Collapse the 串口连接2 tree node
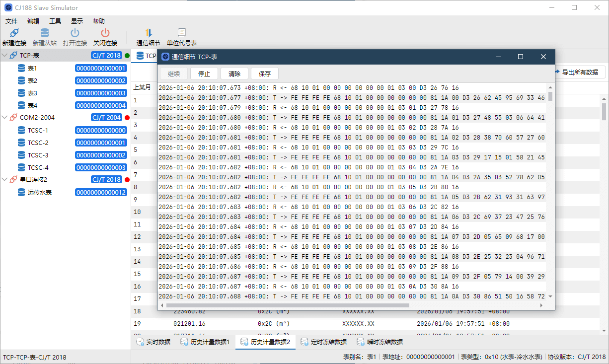 tap(4, 180)
